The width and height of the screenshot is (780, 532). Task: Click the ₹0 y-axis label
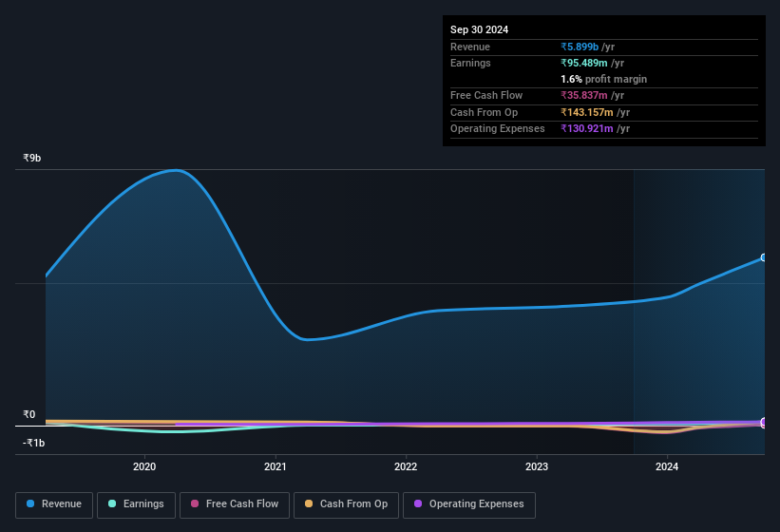coord(29,414)
